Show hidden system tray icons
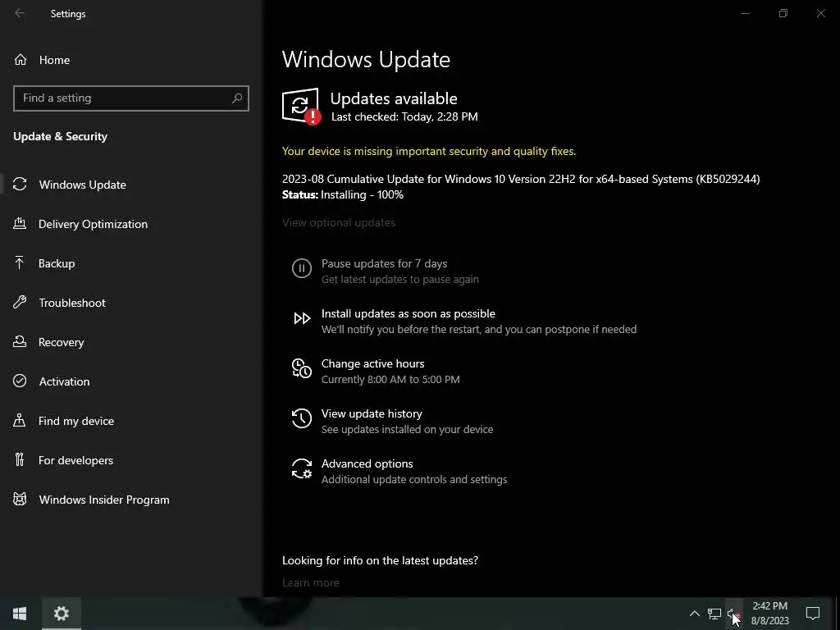 click(x=694, y=614)
